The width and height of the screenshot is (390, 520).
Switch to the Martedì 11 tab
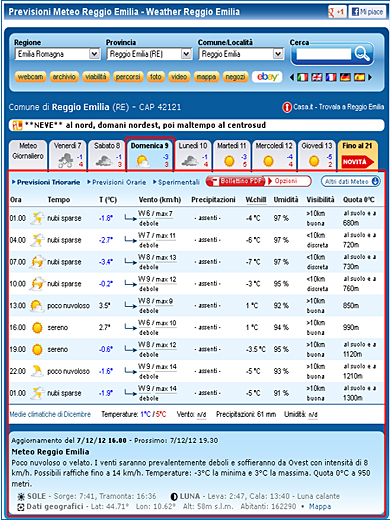tap(232, 155)
